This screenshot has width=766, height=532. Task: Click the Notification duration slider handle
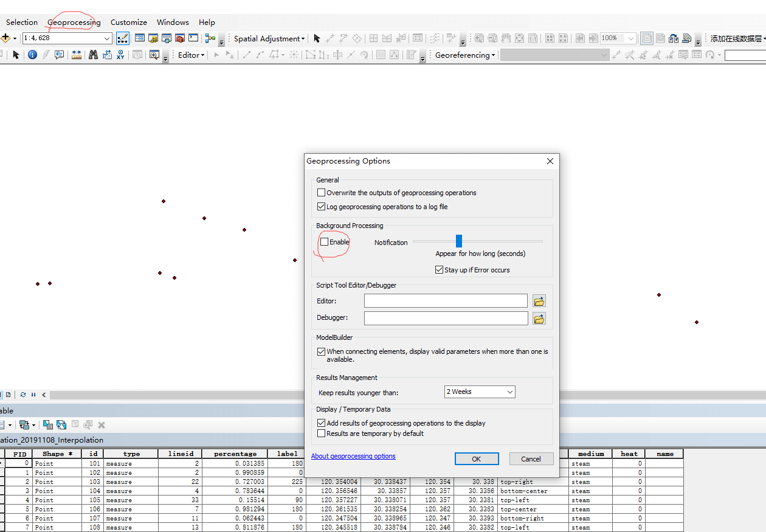point(459,241)
